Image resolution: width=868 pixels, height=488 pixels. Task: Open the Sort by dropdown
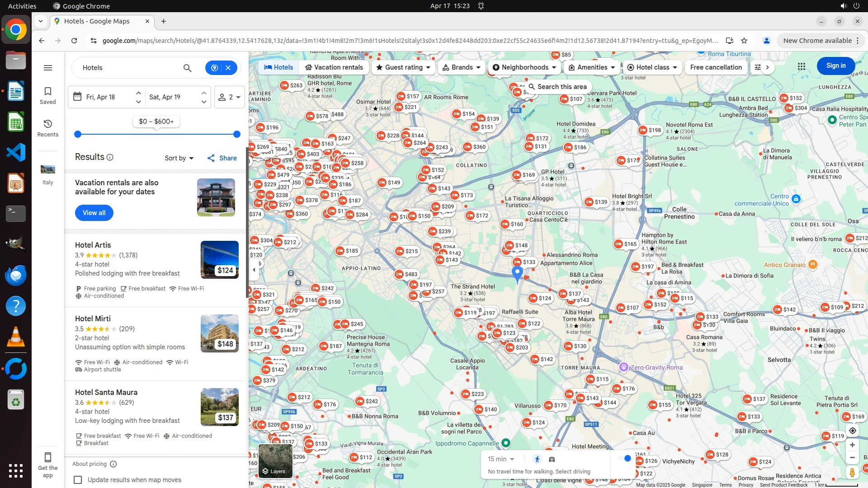tap(179, 158)
